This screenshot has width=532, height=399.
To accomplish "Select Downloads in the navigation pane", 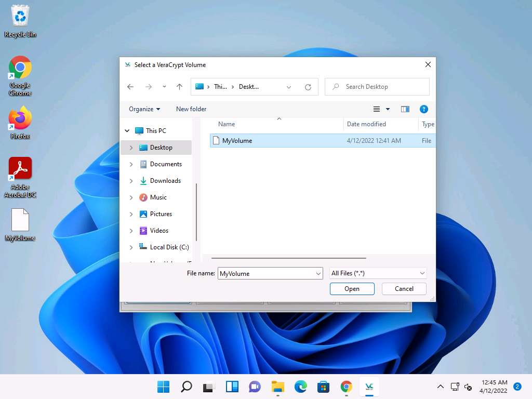I will [x=165, y=181].
